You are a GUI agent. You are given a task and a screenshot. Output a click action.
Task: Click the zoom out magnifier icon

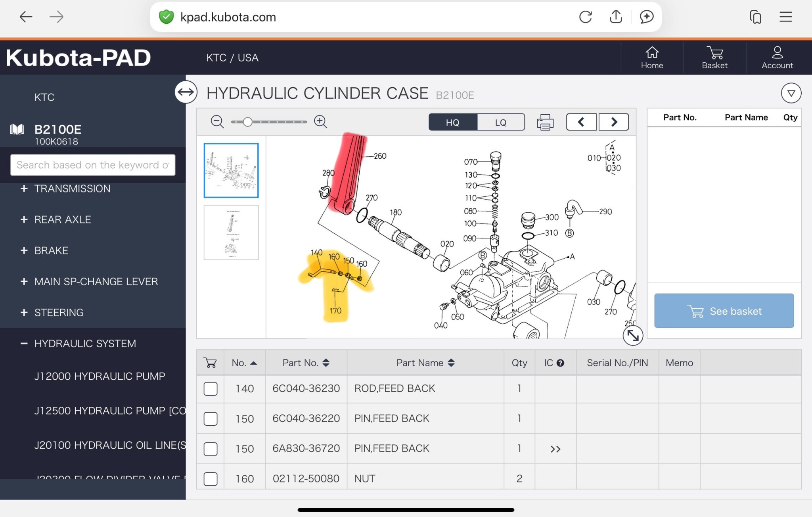[217, 121]
